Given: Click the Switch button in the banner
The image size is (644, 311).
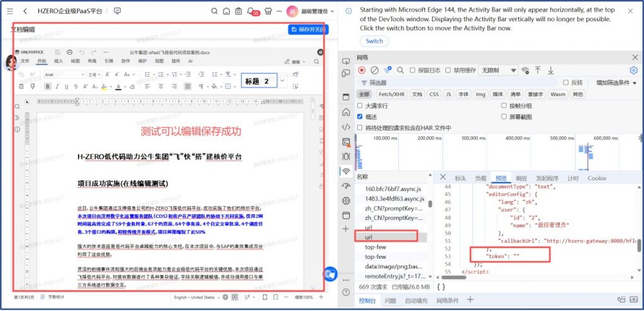Looking at the screenshot, I should (x=374, y=41).
